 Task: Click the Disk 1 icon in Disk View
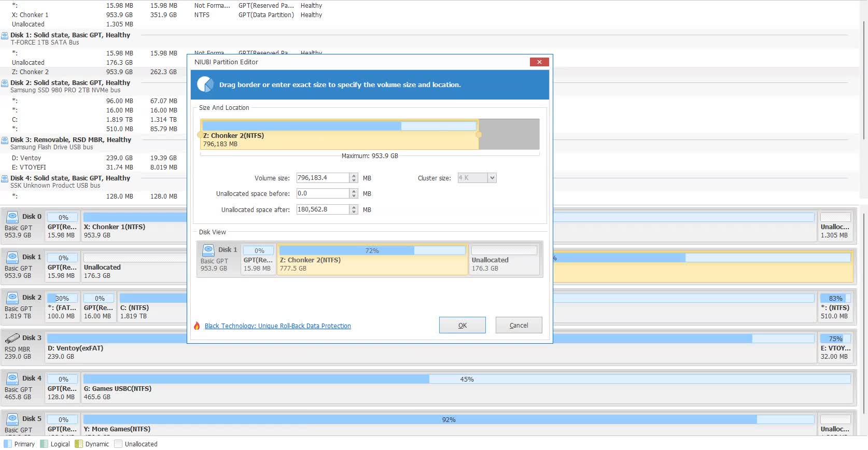(x=208, y=250)
